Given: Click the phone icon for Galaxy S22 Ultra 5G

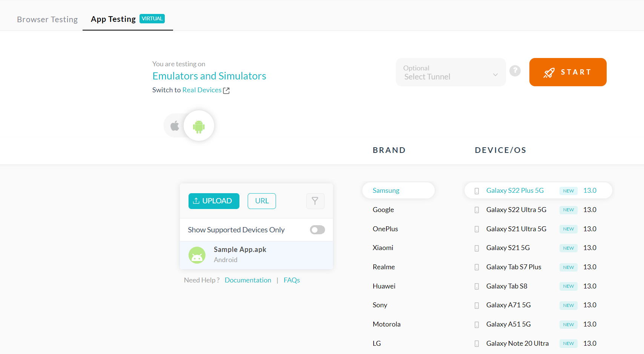Looking at the screenshot, I should [477, 210].
